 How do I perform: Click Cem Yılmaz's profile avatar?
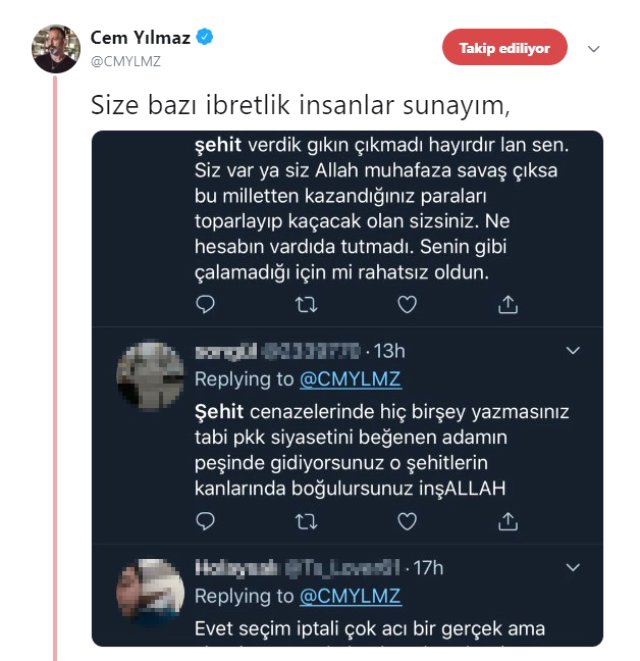(x=56, y=49)
